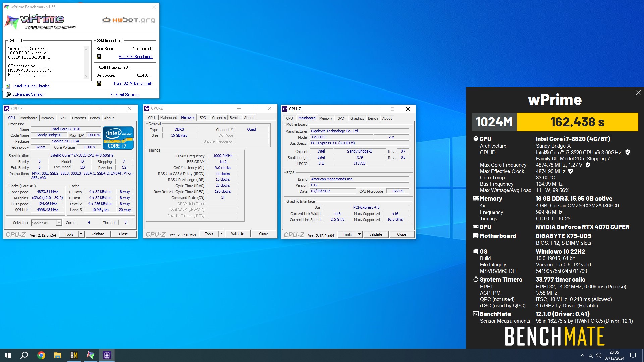Click scroll down arrow in wPrime CPU List

86,76
